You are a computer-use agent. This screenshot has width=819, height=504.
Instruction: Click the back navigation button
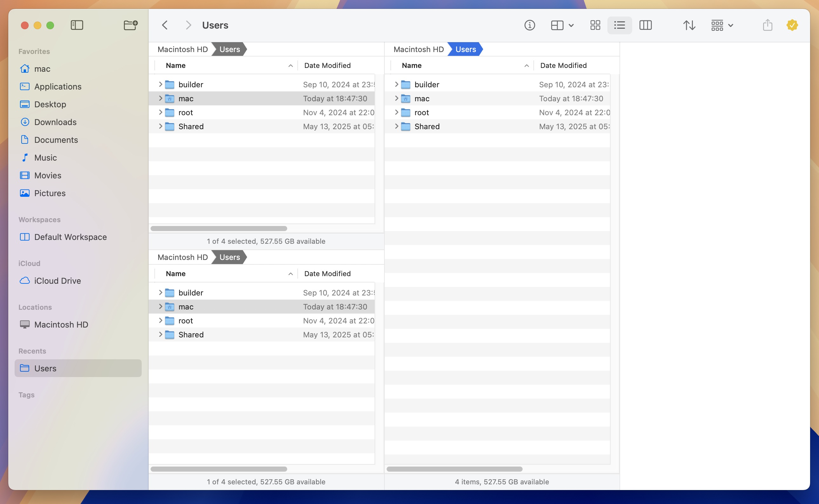(165, 25)
